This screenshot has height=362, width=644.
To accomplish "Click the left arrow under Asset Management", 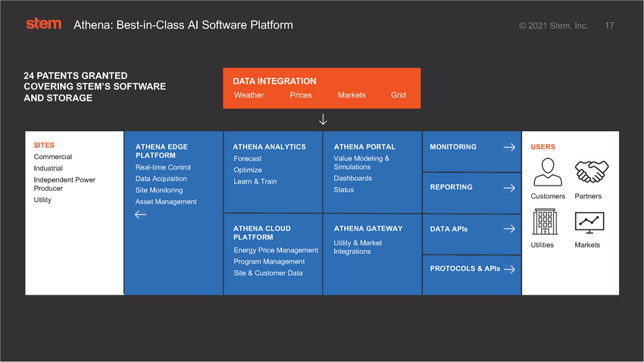I will point(140,215).
